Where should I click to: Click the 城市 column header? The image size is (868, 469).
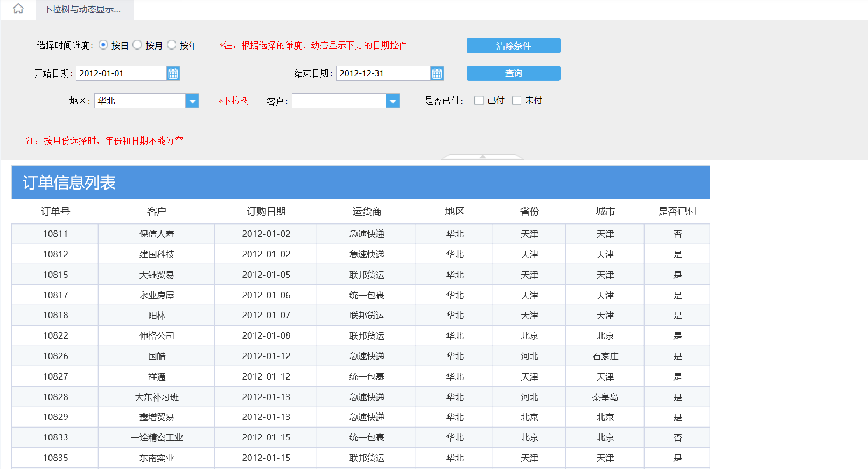coord(605,212)
